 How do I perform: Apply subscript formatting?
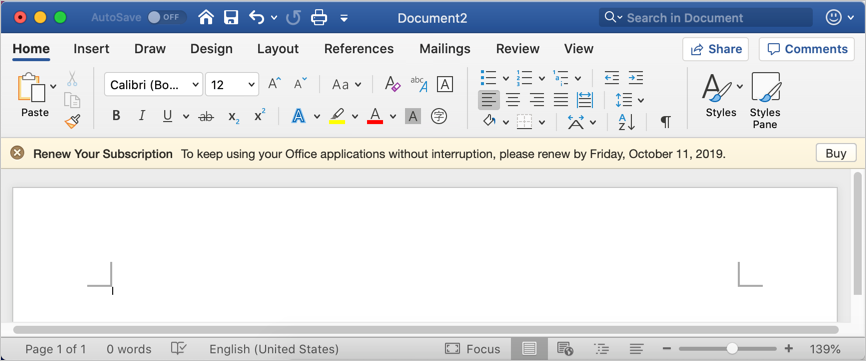pyautogui.click(x=234, y=116)
